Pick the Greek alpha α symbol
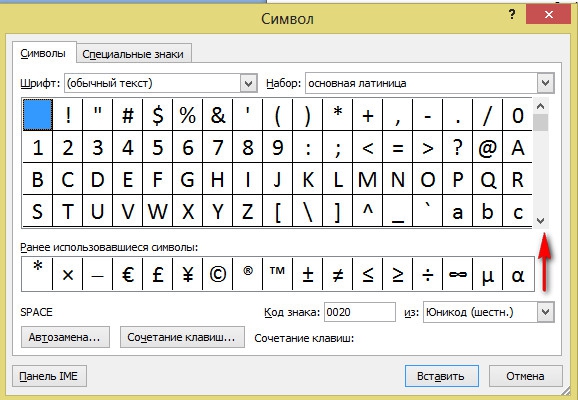Screen dimensions: 578x400 518,274
